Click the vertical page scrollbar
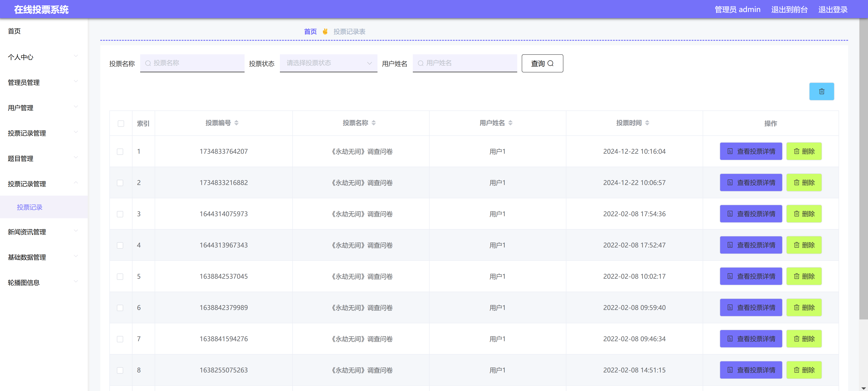 (863, 168)
